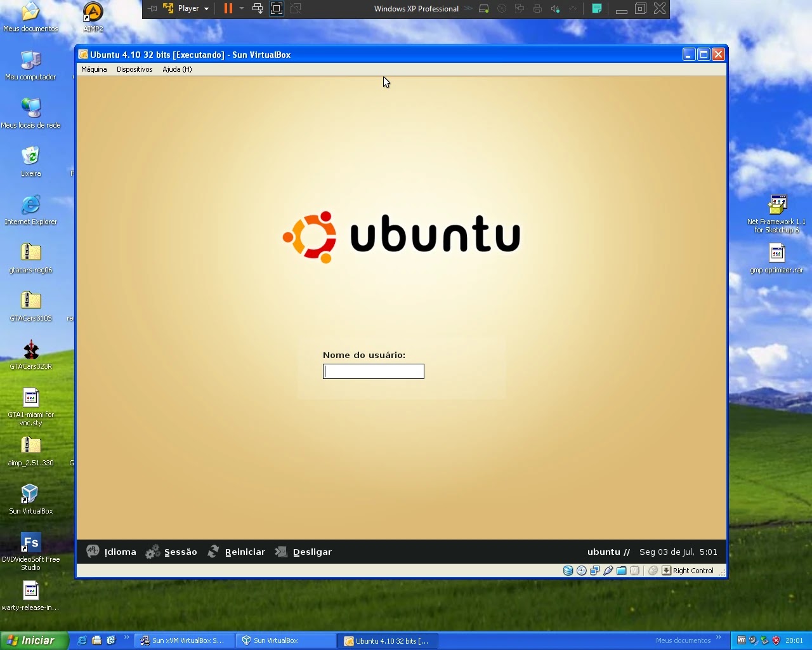Click the hard disk activity icon in VirtualBox status bar
812x650 pixels.
click(x=568, y=571)
